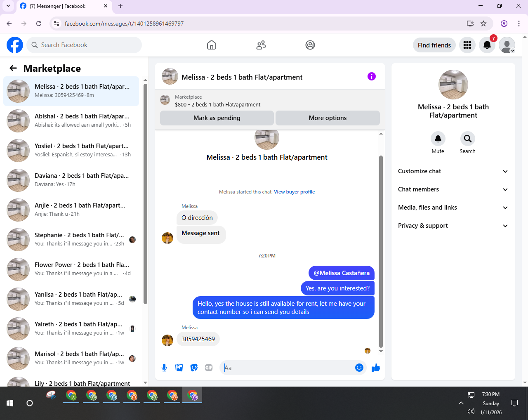Viewport: 528px width, 420px height.
Task: Select the Messenger | Facebook browser tab
Action: pos(64,6)
